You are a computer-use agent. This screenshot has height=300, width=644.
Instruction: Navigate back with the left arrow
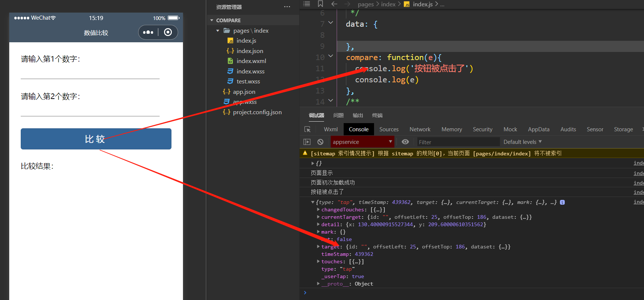[x=334, y=4]
